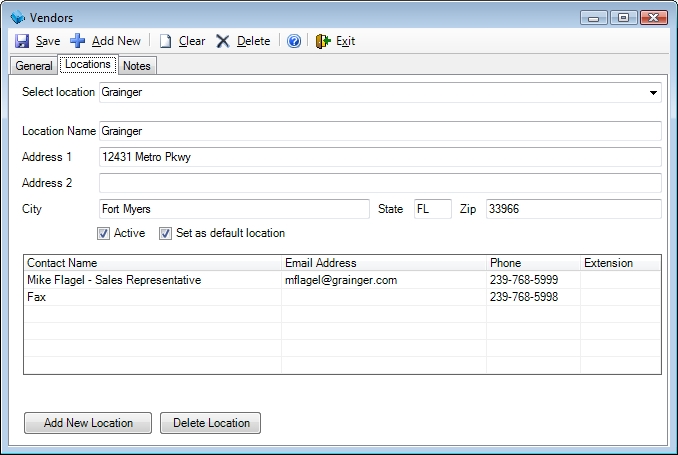Click the Clear toolbar label
Image resolution: width=678 pixels, height=455 pixels.
coord(192,41)
